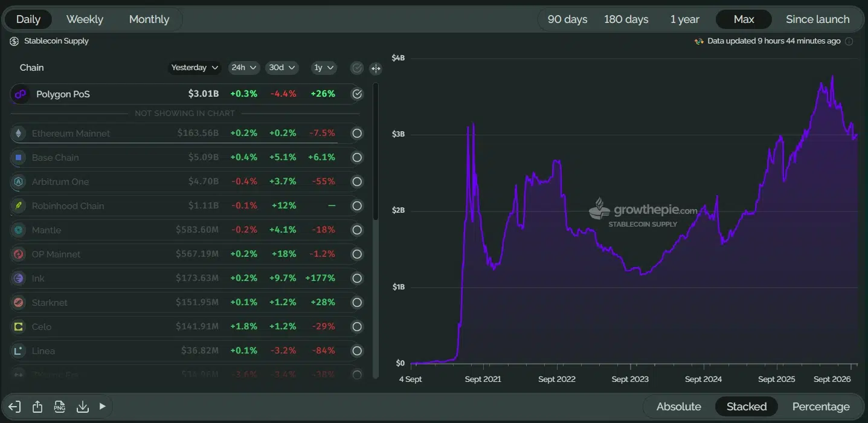Toggle Ink chain in the chart
Viewport: 868px width, 423px height.
point(357,279)
